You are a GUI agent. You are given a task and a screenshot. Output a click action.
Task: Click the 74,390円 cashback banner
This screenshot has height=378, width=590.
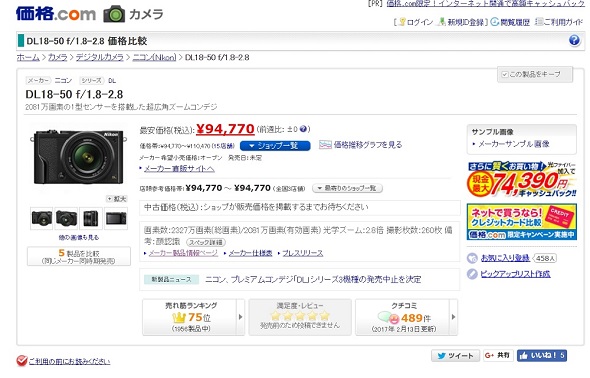click(522, 179)
